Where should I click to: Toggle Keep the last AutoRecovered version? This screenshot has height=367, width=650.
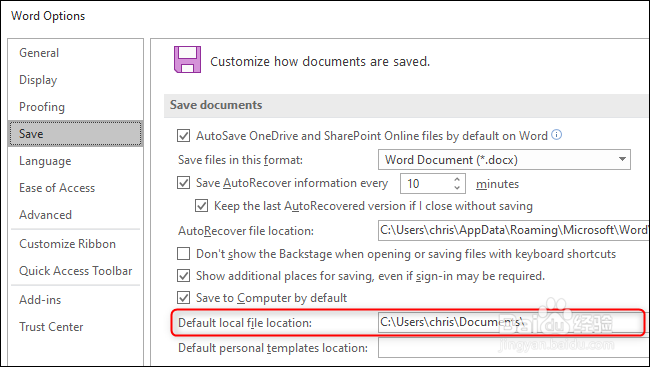201,206
